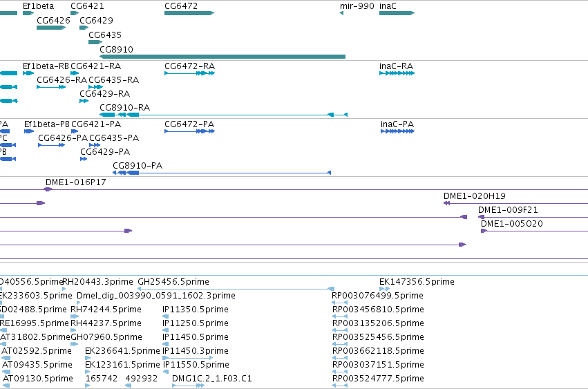Image resolution: width=588 pixels, height=389 pixels.
Task: Click the IP11550.5prime EST label
Action: (196, 365)
